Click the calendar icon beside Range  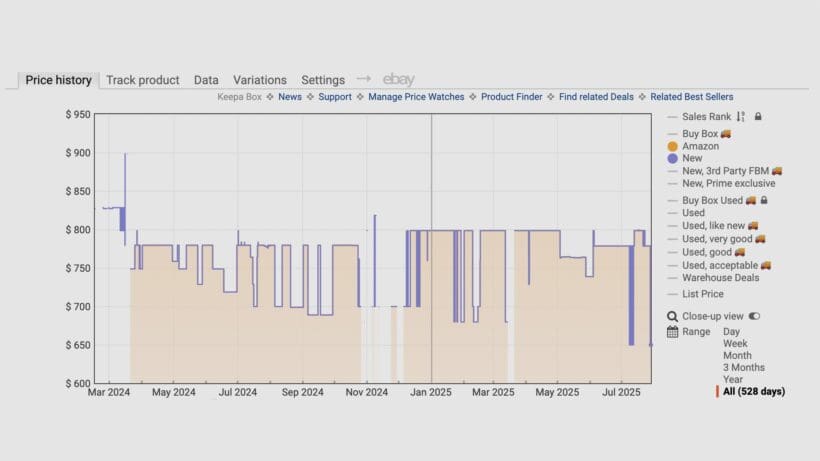(x=672, y=331)
